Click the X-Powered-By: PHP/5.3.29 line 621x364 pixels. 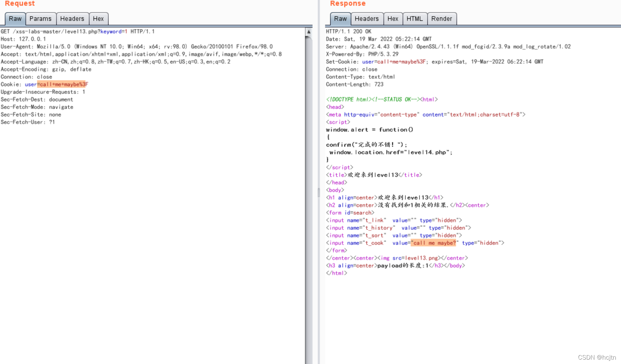pos(362,54)
